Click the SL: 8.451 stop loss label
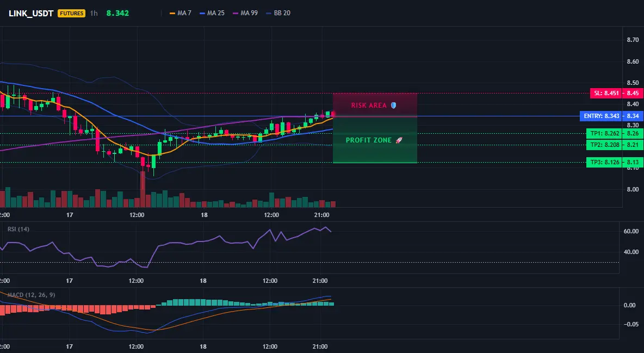 click(606, 94)
